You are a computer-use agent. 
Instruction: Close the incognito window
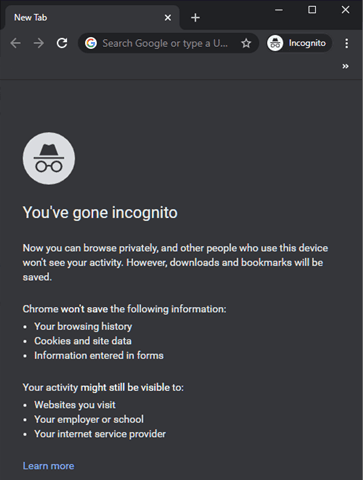(345, 10)
